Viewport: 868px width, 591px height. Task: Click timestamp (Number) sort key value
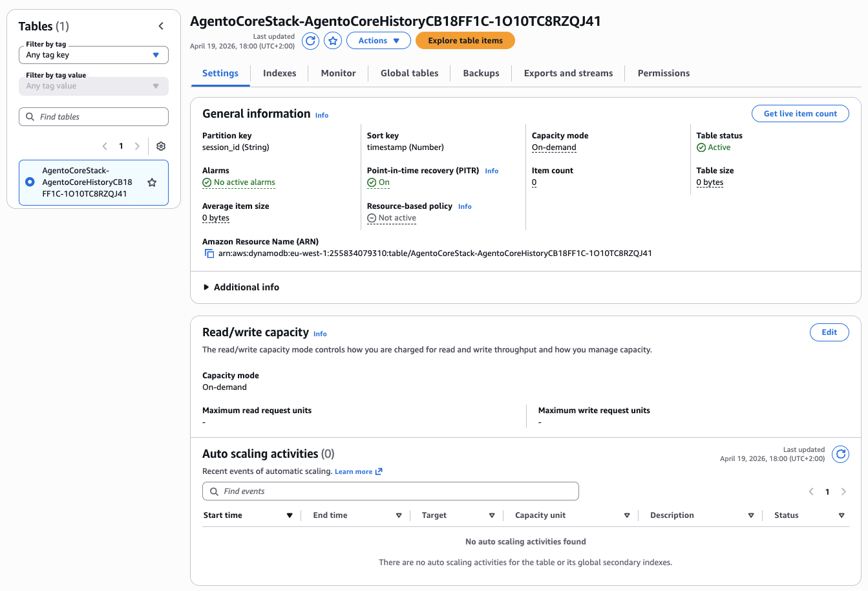point(405,147)
